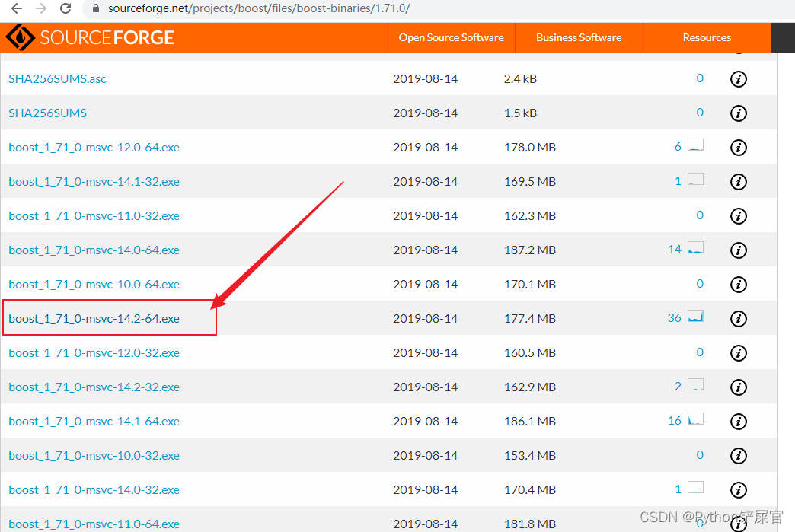Click download count 36 for msvc-14.2-64
The image size is (795, 532).
(675, 317)
